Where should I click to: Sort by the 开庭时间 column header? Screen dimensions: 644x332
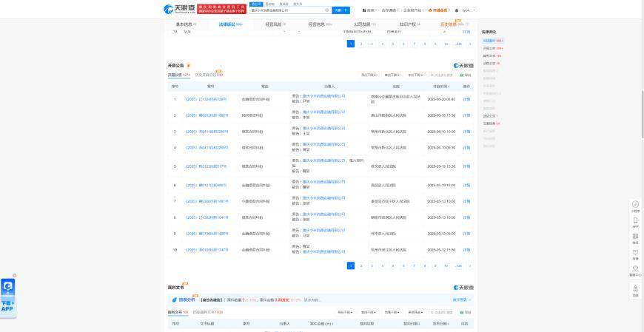click(x=441, y=87)
